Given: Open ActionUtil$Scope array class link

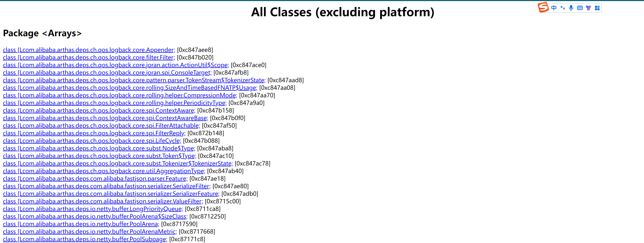Looking at the screenshot, I should pyautogui.click(x=116, y=65).
